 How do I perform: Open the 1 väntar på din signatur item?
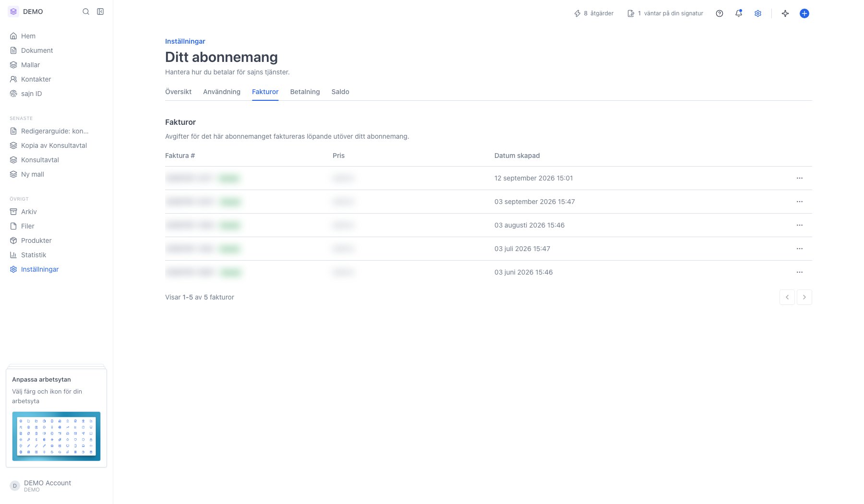(x=665, y=13)
